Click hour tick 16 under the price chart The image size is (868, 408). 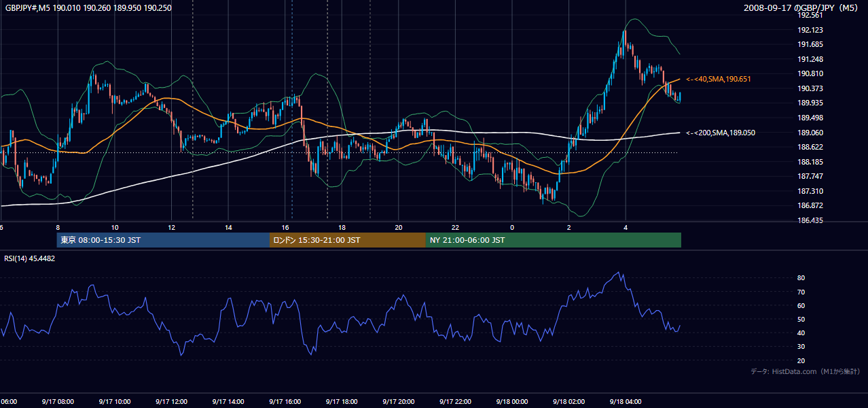(x=285, y=228)
